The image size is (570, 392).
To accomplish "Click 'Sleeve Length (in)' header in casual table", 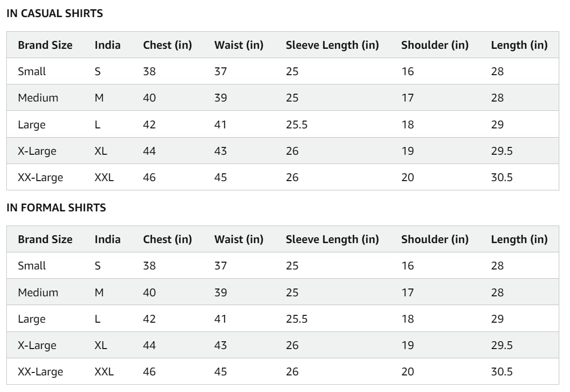I will 332,45.
